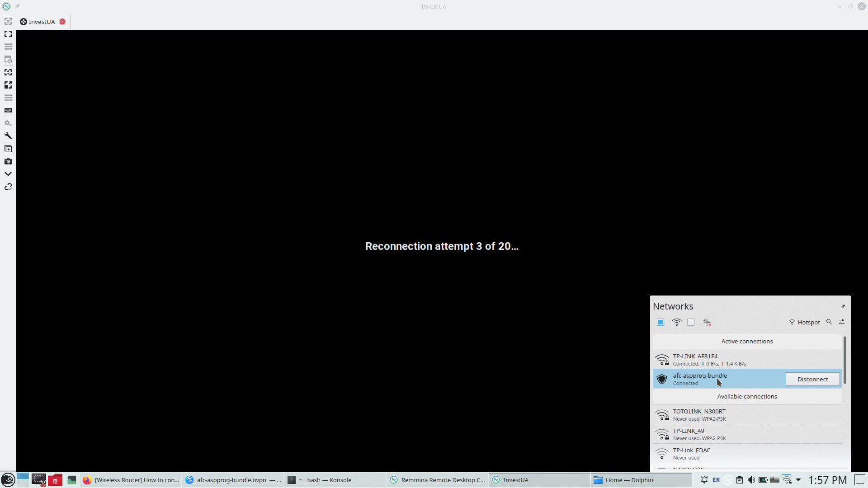Uncheck the Wi-Fi enabled checkbox
The image size is (868, 488).
[660, 322]
